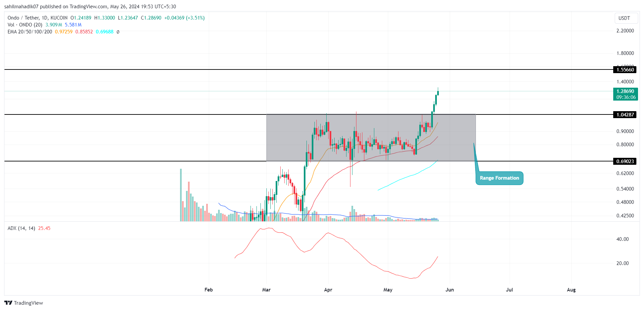Open the Ondo / Tether symbol title
The width and height of the screenshot is (644, 310).
point(37,18)
